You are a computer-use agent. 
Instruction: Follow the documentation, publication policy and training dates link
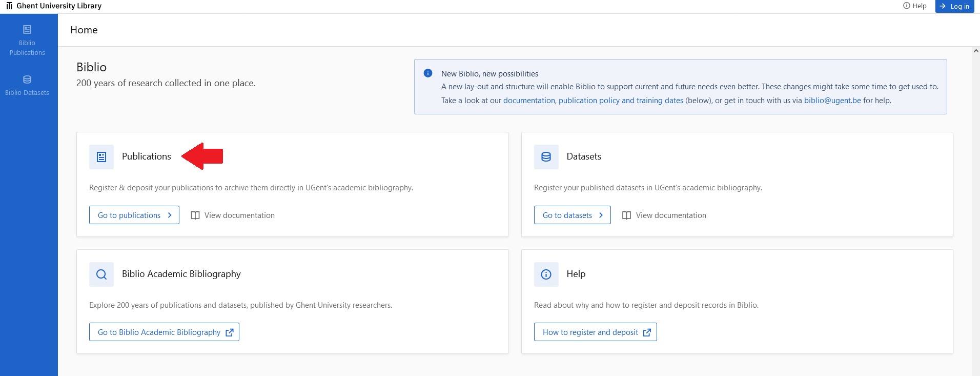point(593,101)
